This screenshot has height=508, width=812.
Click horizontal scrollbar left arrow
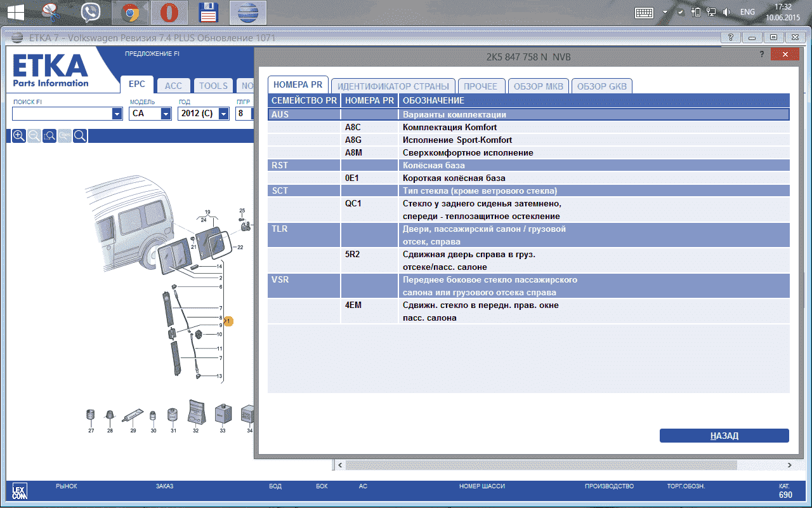340,465
